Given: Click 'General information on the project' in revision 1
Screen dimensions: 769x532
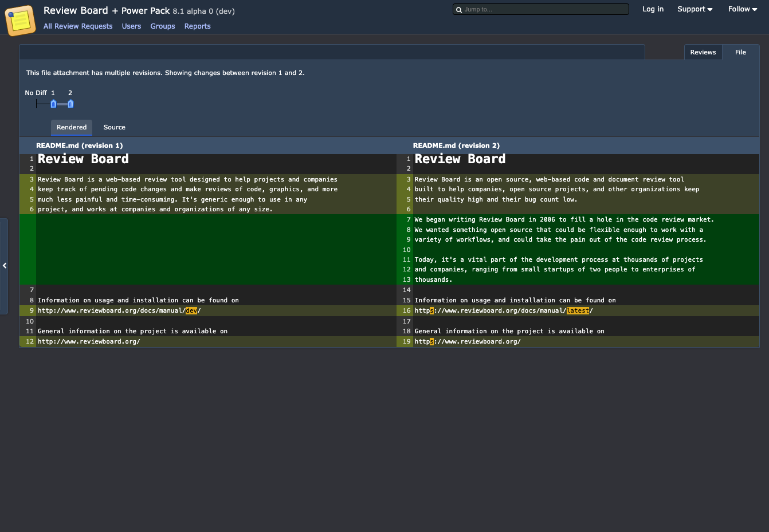Looking at the screenshot, I should click(x=132, y=331).
